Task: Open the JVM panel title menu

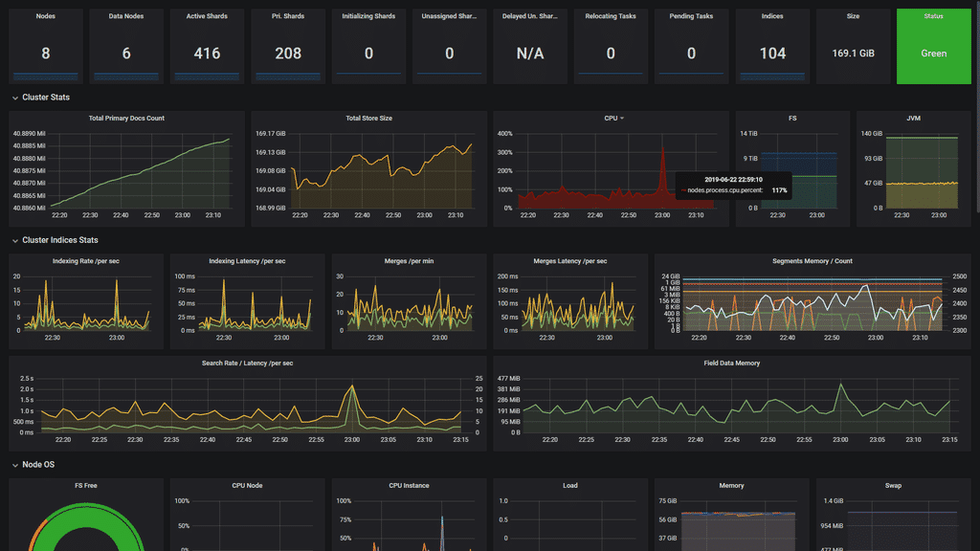Action: tap(913, 118)
